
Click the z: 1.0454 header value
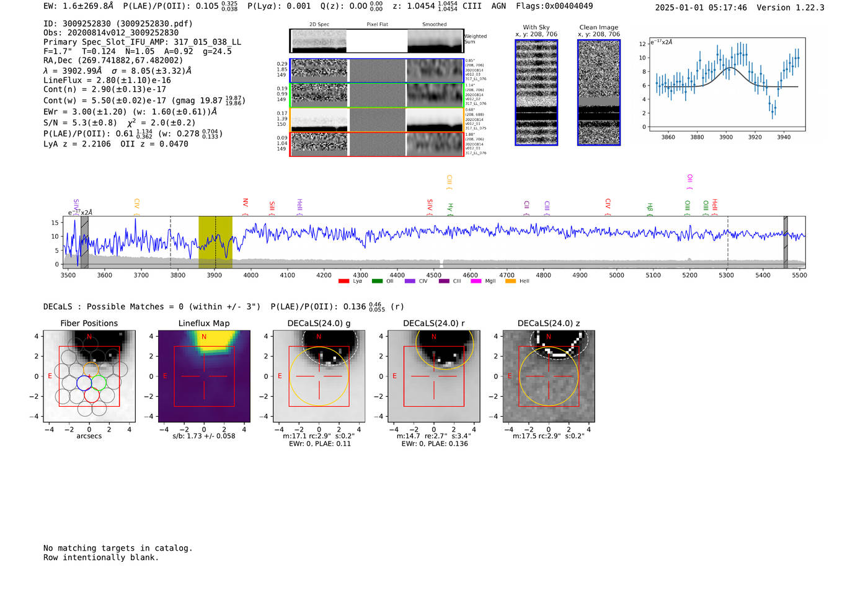point(425,6)
